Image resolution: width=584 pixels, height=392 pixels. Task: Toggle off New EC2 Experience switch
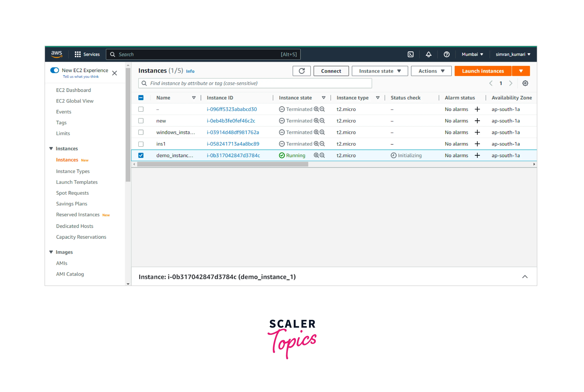pyautogui.click(x=54, y=70)
